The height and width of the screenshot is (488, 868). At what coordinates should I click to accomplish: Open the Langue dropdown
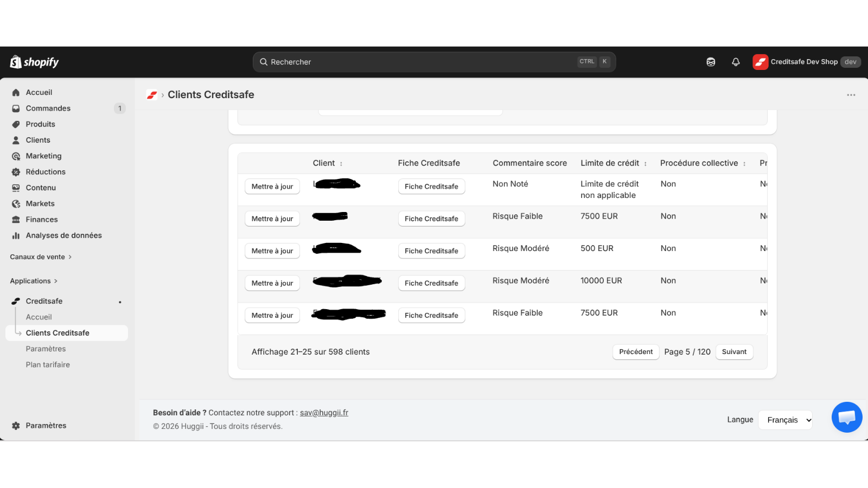(785, 420)
